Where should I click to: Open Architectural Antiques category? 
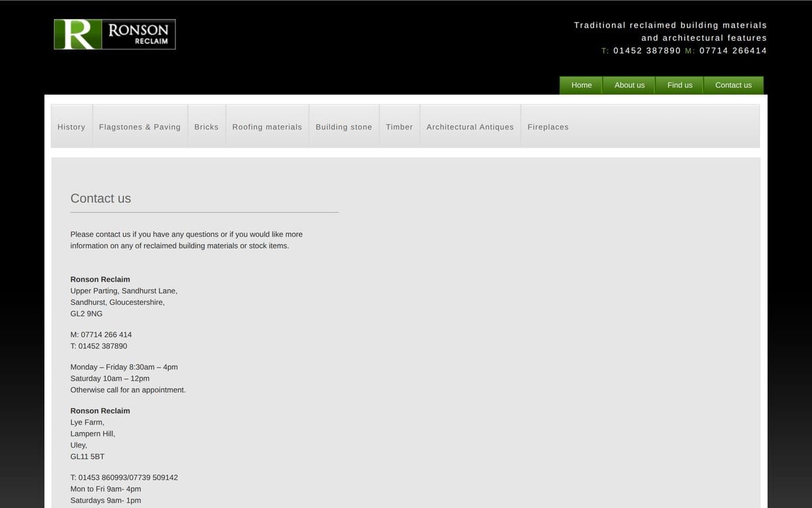(x=470, y=127)
